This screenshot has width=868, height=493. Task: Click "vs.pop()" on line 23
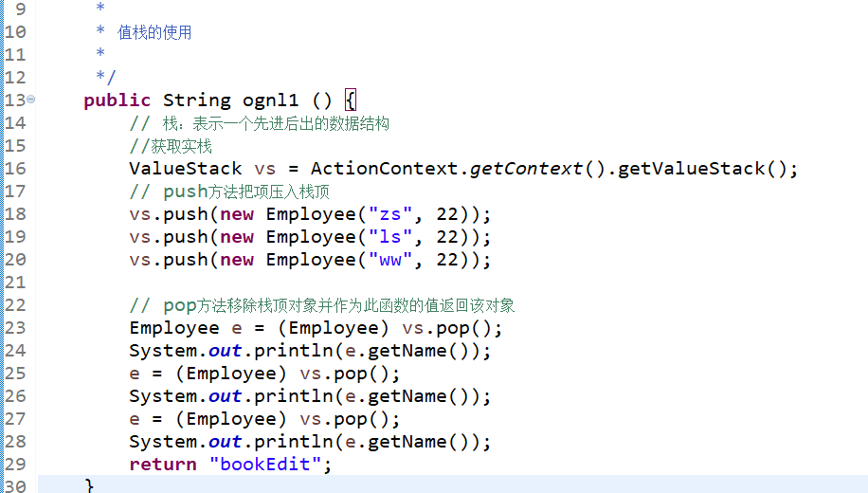[446, 328]
